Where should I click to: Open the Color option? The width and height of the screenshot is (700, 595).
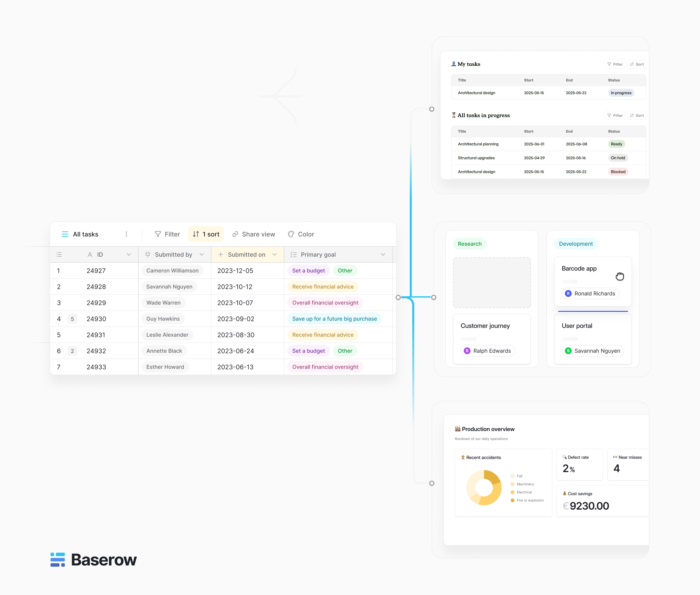coord(301,234)
